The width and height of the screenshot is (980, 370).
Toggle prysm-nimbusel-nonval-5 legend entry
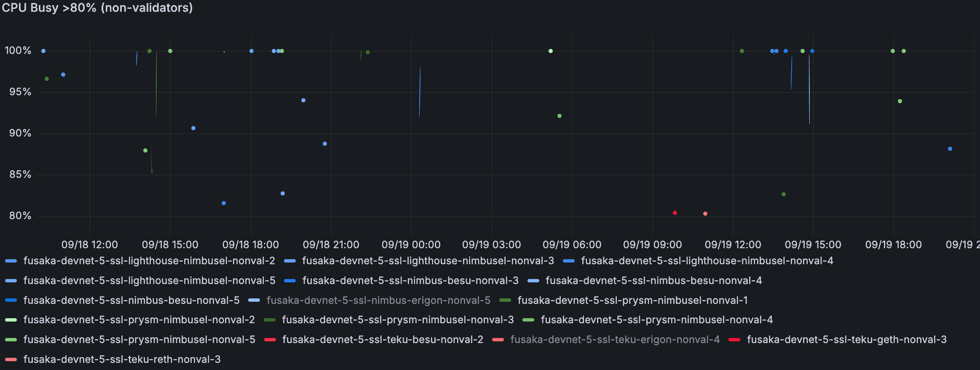[x=139, y=339]
